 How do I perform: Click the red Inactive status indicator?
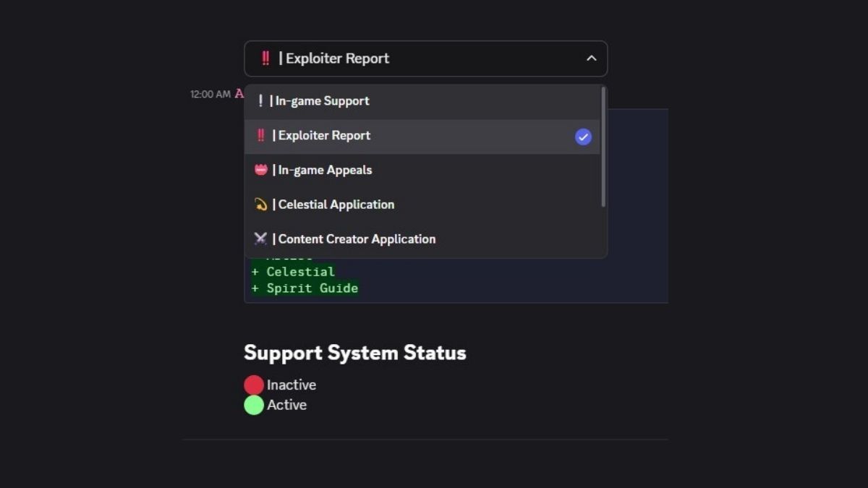(252, 385)
